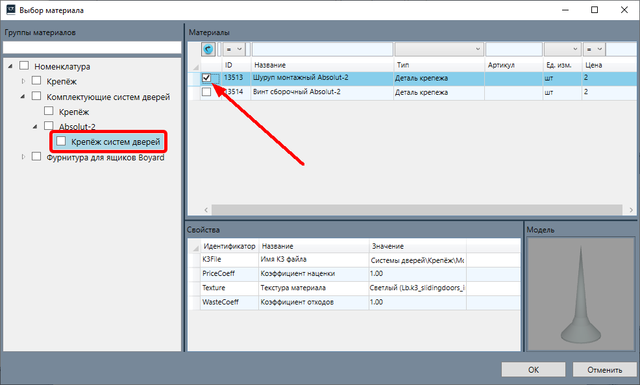Sort by the Ед. изм. column header
Viewport: 640px width, 385px height.
[x=562, y=65]
